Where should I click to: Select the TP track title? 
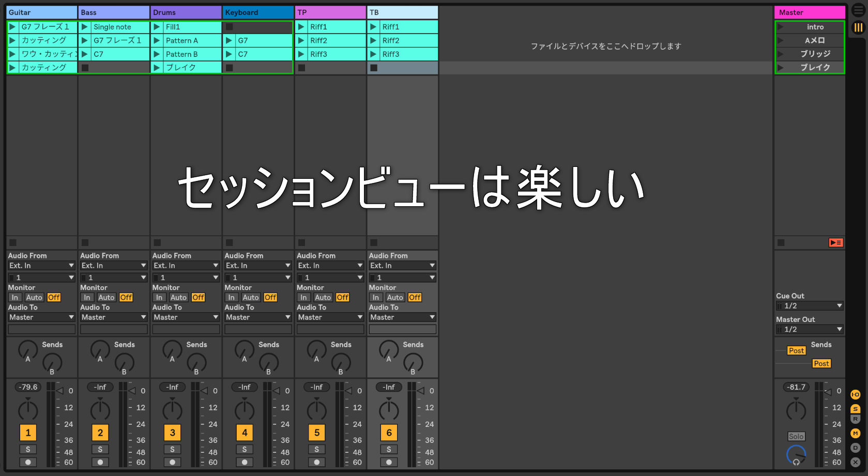click(330, 12)
